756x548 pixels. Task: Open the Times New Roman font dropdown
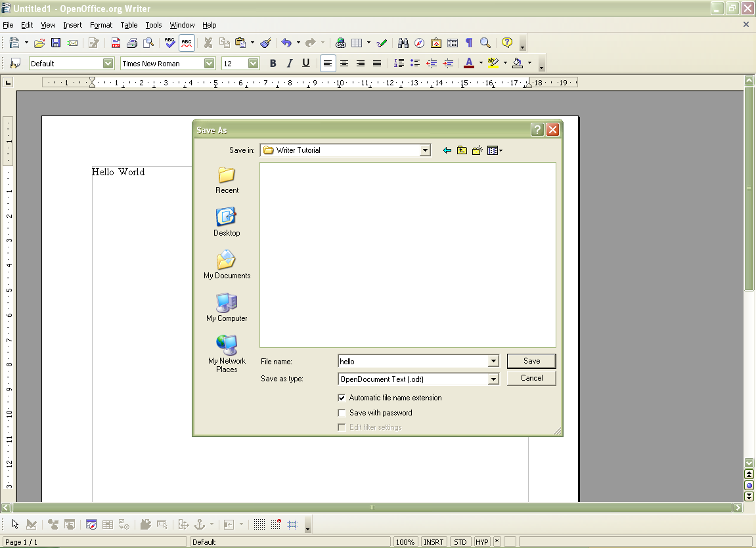[209, 64]
